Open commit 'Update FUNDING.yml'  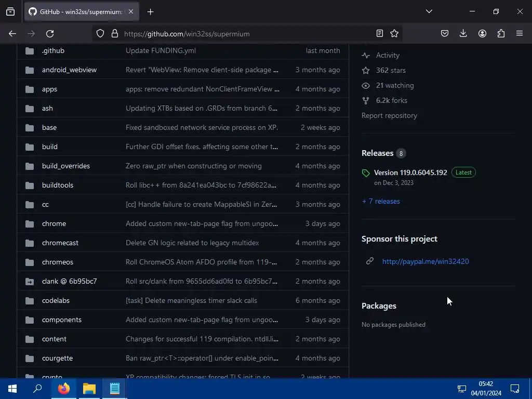161,50
